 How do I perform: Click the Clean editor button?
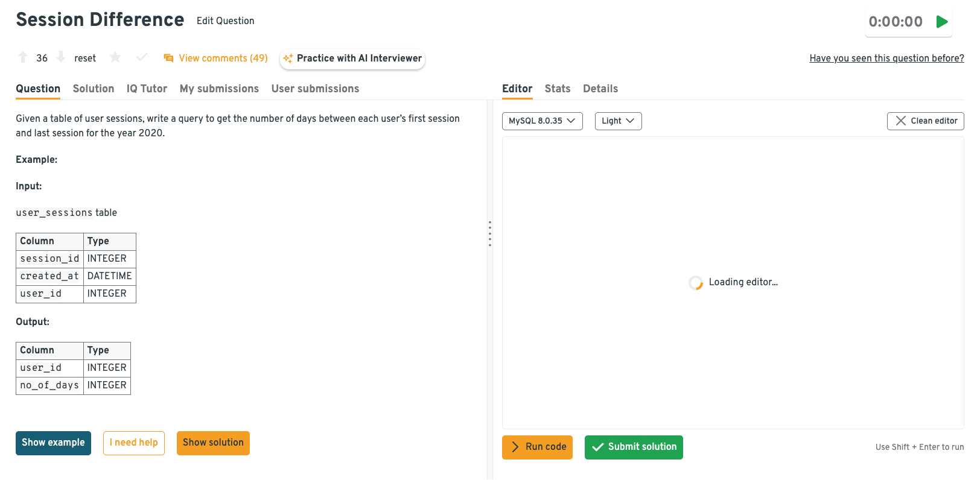[x=925, y=121]
